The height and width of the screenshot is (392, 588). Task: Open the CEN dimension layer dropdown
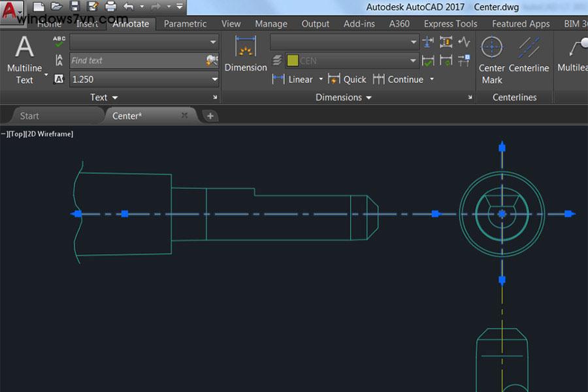pyautogui.click(x=413, y=61)
